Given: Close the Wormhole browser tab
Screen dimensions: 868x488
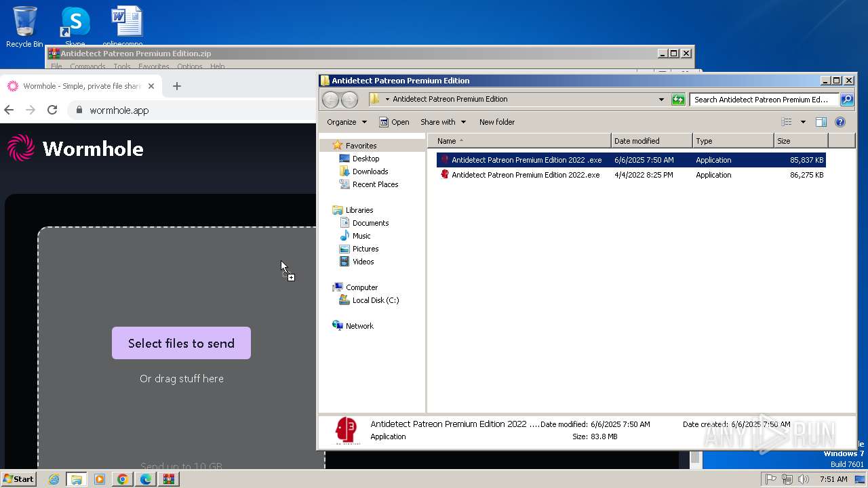Looking at the screenshot, I should coord(151,86).
